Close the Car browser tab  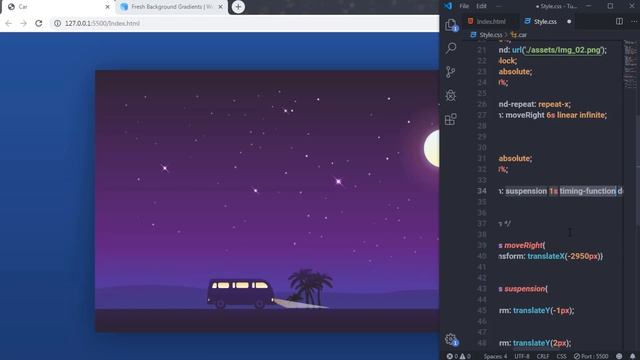pyautogui.click(x=107, y=7)
